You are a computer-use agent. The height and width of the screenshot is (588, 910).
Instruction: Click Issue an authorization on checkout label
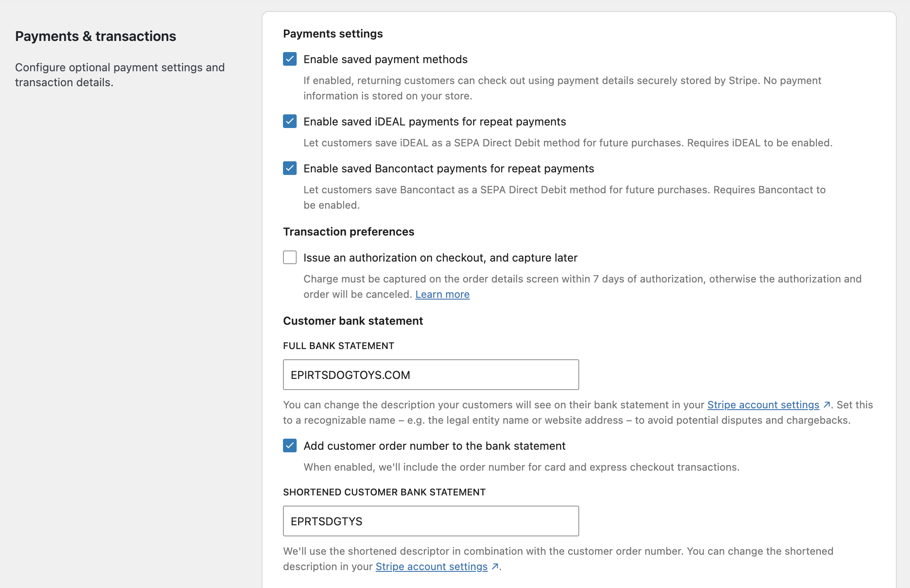point(440,258)
